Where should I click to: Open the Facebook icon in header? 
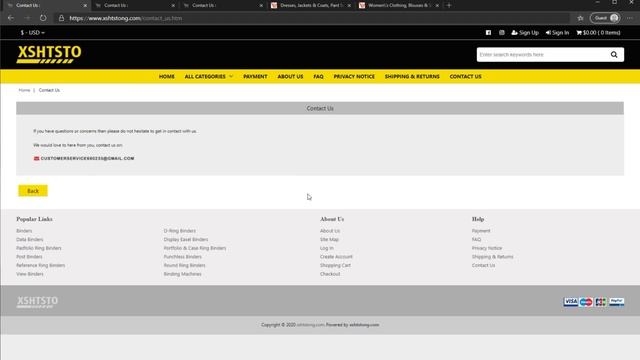point(488,33)
